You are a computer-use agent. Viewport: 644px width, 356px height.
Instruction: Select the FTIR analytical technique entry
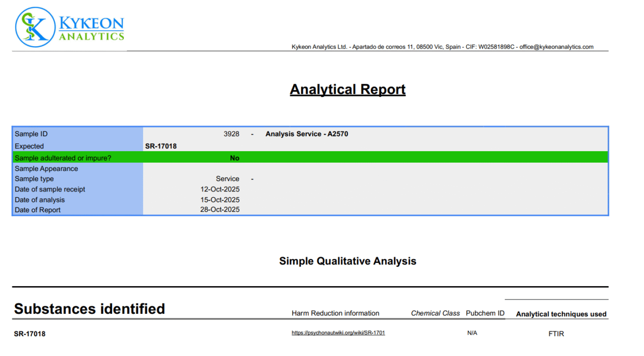tap(556, 334)
